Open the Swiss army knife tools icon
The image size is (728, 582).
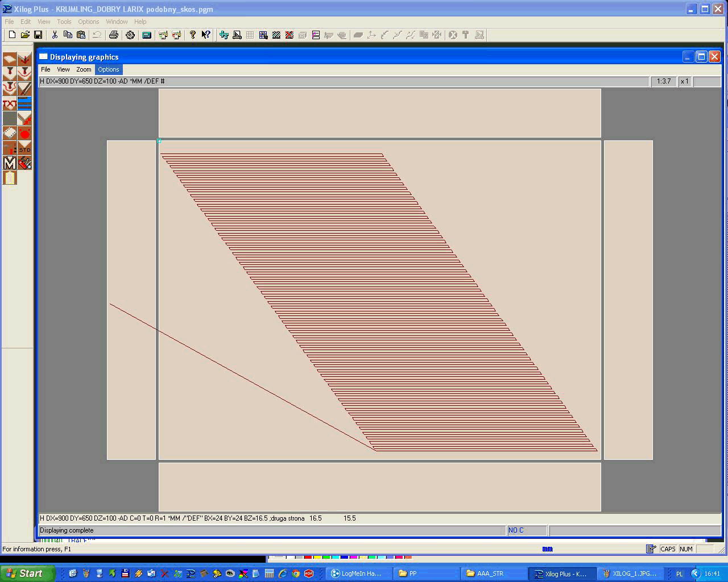coord(24,163)
